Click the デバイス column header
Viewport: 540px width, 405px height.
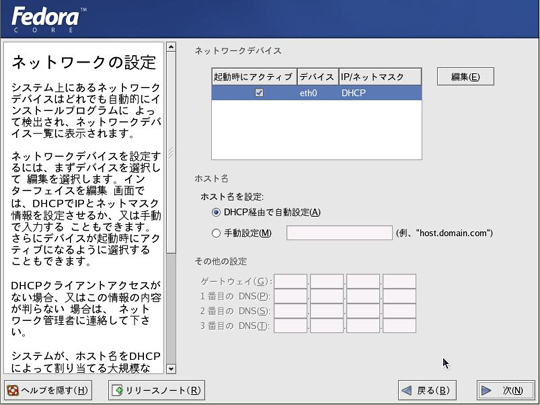click(318, 76)
